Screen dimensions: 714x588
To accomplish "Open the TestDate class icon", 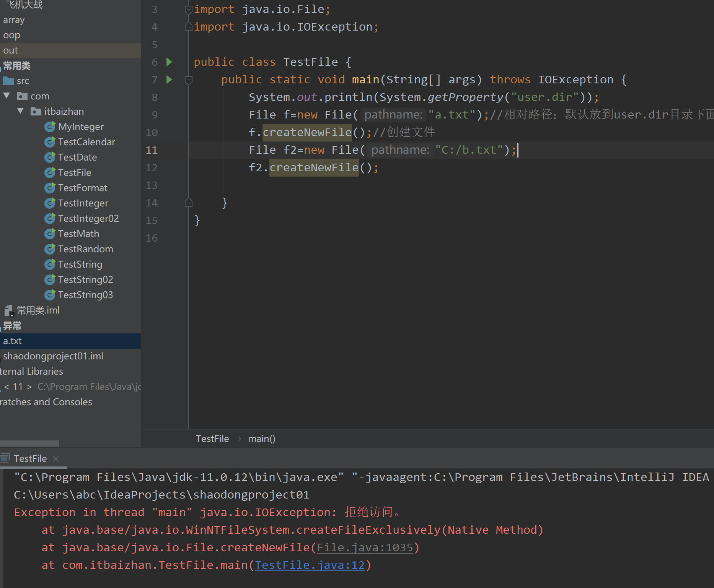I will click(50, 157).
